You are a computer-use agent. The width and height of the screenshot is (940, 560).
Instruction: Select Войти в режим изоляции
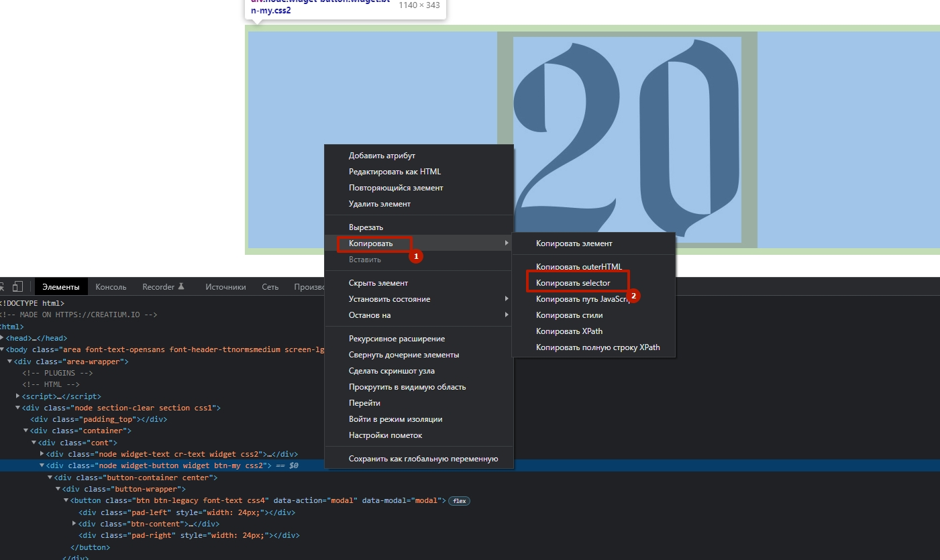tap(419, 419)
